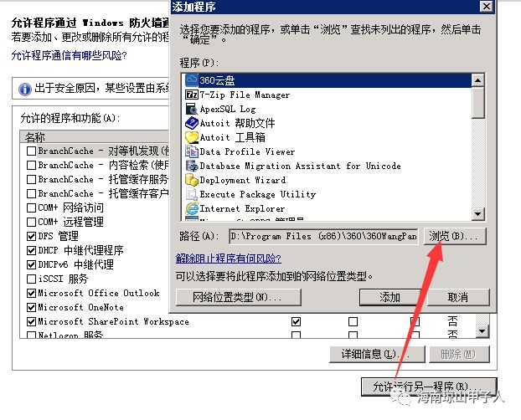Click the 取消 button
Screen dimensions: 521x420
point(458,297)
